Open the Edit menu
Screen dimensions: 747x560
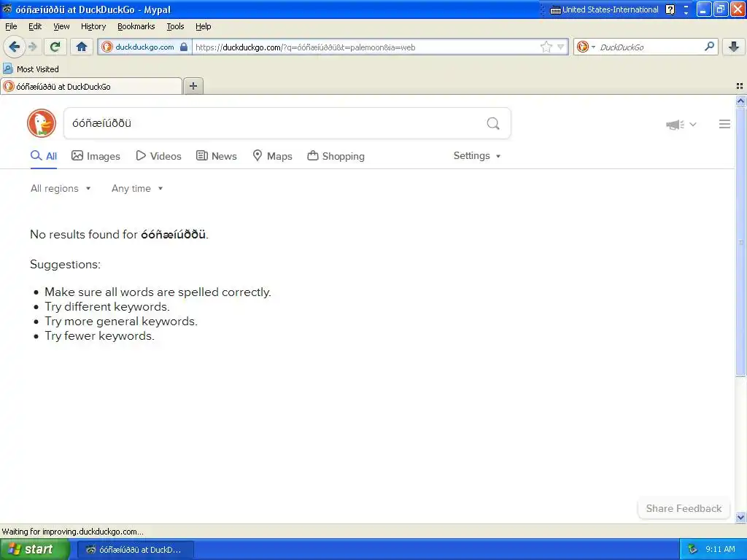point(35,26)
